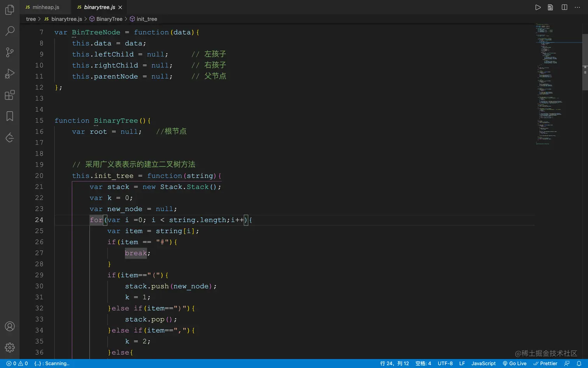Click the Scanning status bar item
588x368 pixels.
(x=52, y=363)
